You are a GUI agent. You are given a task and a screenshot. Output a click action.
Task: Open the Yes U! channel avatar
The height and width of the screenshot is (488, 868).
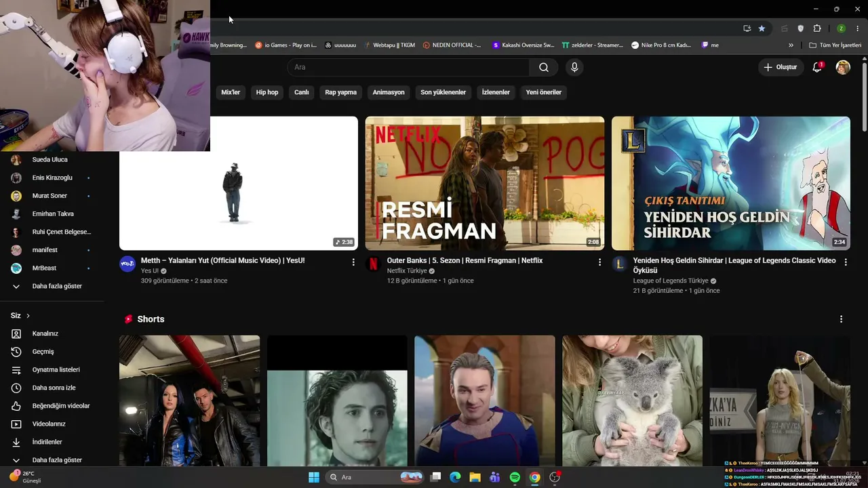(127, 264)
